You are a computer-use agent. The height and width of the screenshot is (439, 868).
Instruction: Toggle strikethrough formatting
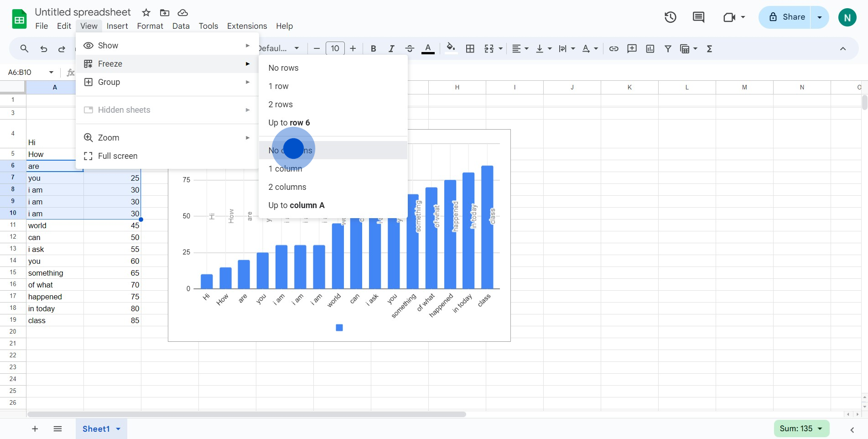[410, 49]
